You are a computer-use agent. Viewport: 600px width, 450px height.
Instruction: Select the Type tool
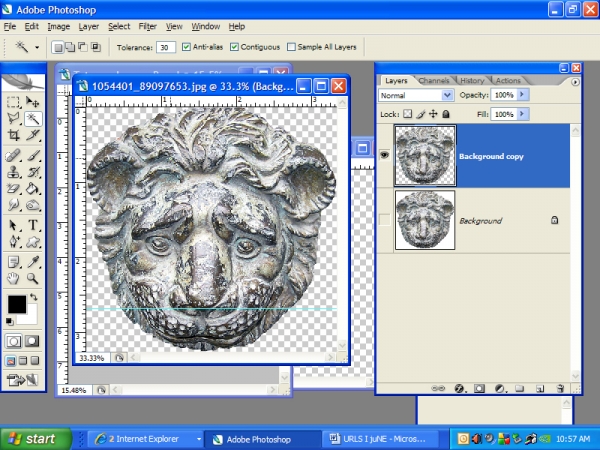[33, 225]
